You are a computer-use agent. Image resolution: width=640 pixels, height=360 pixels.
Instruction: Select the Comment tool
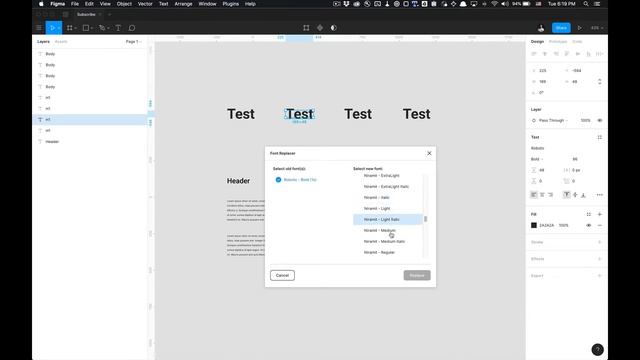point(132,28)
